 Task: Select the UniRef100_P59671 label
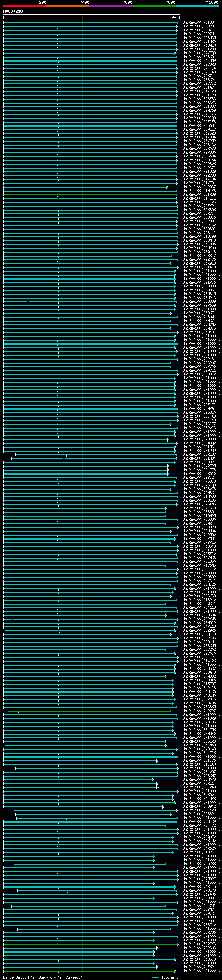[x=199, y=314]
